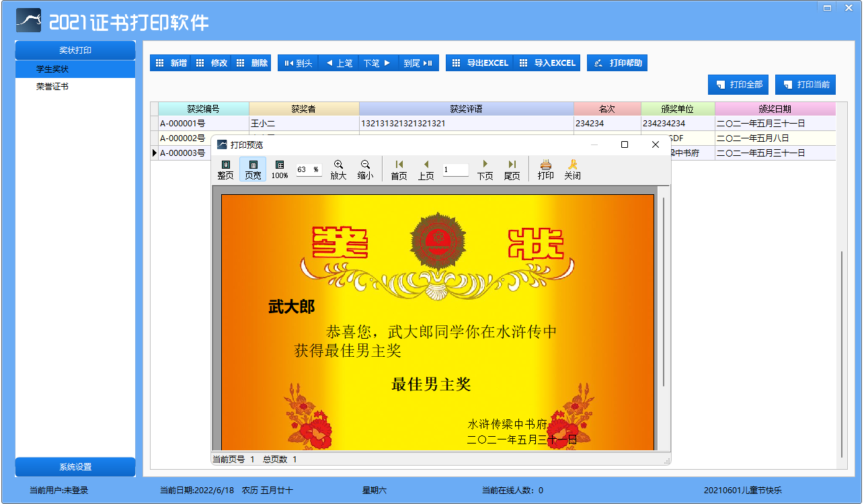Click the 打印 printer icon in preview

coord(545,169)
